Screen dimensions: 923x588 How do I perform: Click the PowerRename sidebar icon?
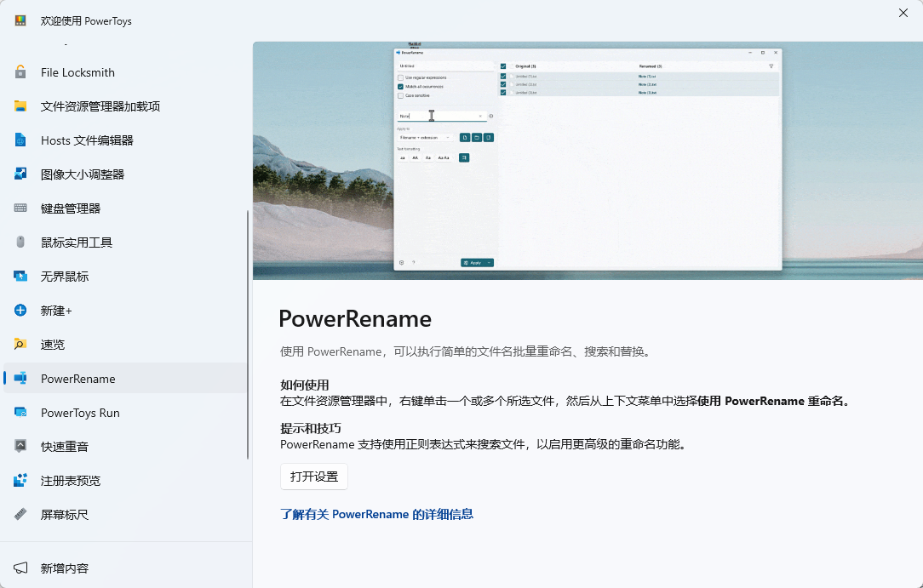click(20, 378)
